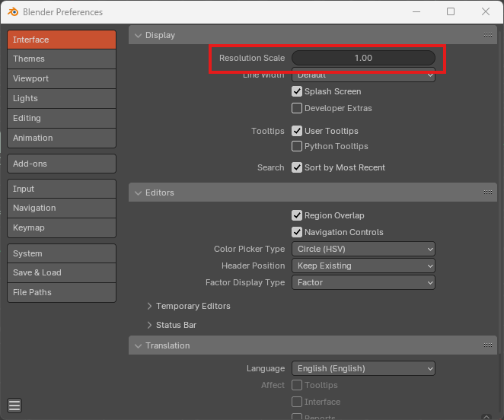Enable Developer Extras checkbox
The width and height of the screenshot is (504, 420).
(x=297, y=108)
